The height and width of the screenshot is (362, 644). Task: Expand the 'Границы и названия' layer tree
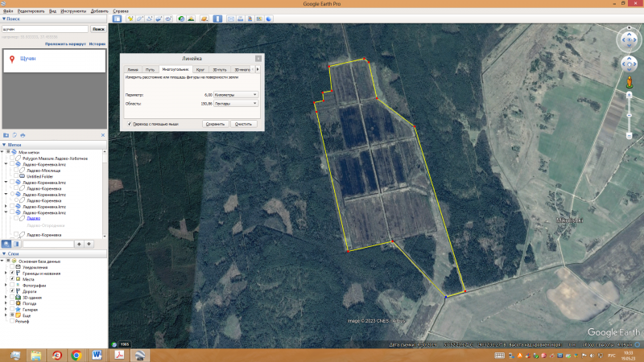point(6,274)
